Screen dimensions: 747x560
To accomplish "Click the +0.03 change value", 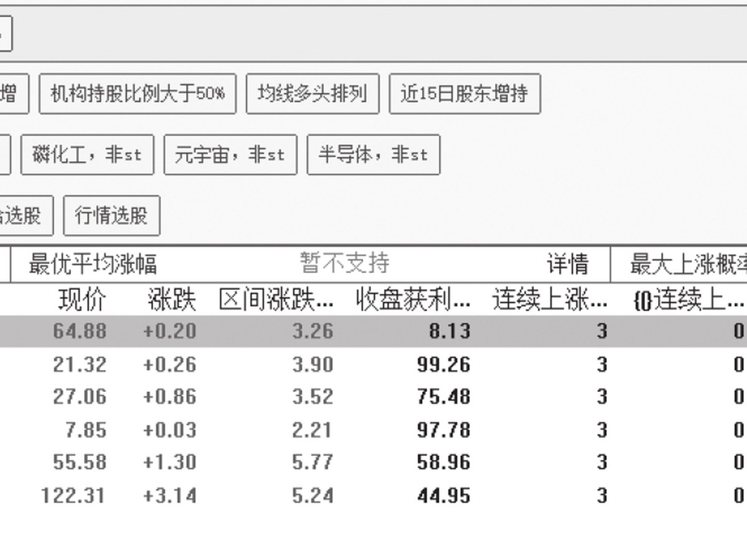I will 169,430.
